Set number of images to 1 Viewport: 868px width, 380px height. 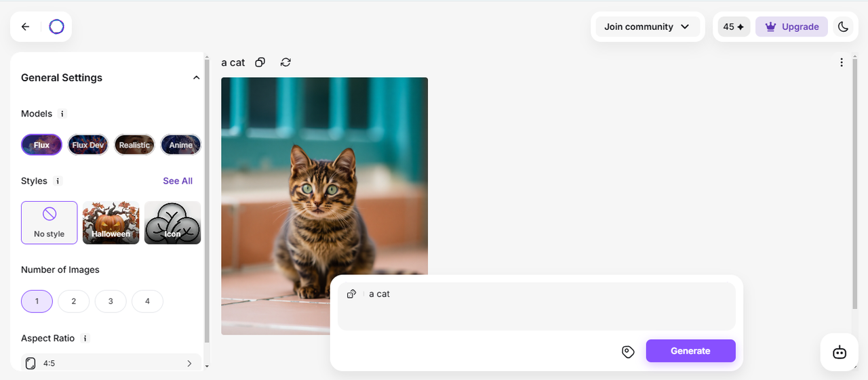[x=37, y=301]
